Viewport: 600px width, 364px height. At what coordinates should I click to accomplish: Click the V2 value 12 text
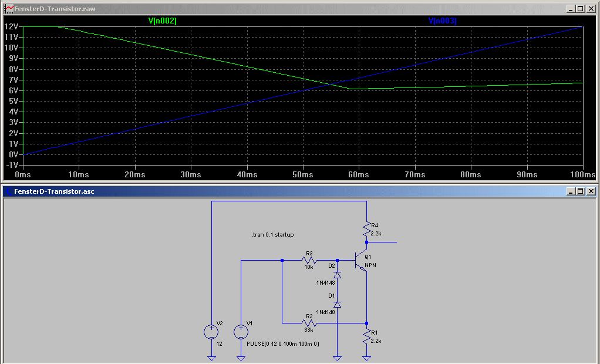[219, 343]
